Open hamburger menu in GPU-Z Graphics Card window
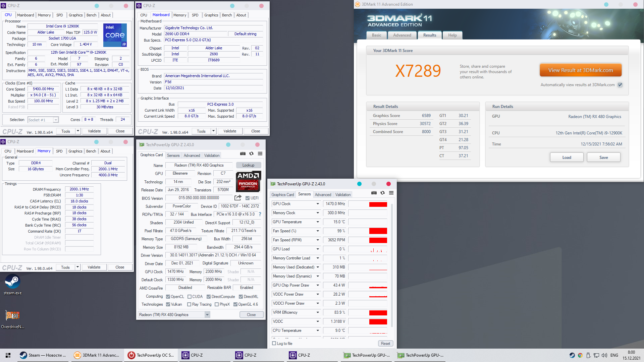This screenshot has height=362, width=644. [x=260, y=154]
